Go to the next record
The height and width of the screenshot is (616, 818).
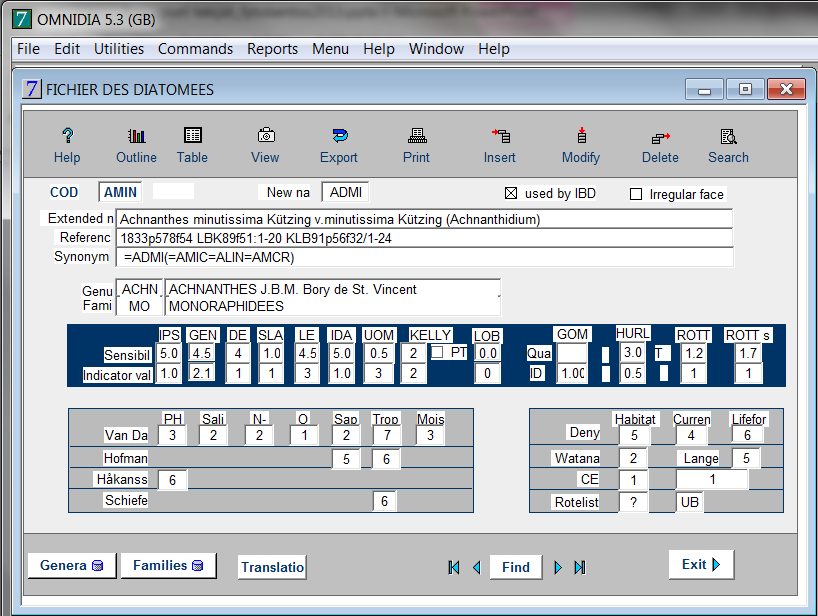pyautogui.click(x=558, y=567)
